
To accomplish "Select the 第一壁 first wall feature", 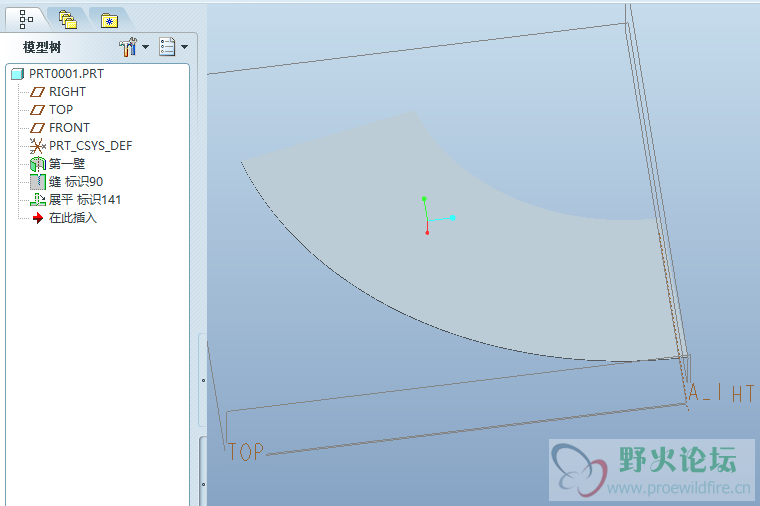I will click(67, 164).
